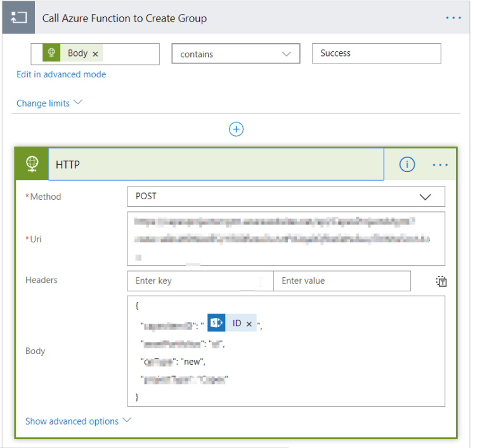The image size is (482, 448).
Task: Open the contains operator dropdown
Action: [236, 54]
